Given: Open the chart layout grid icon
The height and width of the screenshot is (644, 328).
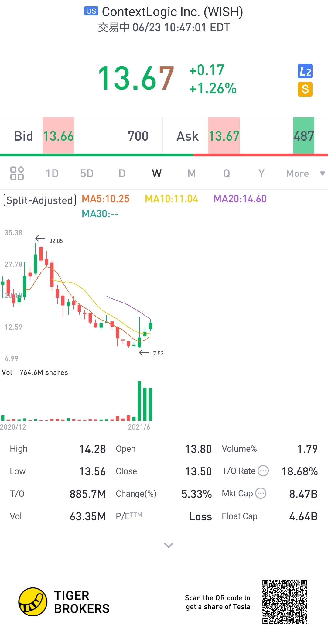Looking at the screenshot, I should [17, 173].
